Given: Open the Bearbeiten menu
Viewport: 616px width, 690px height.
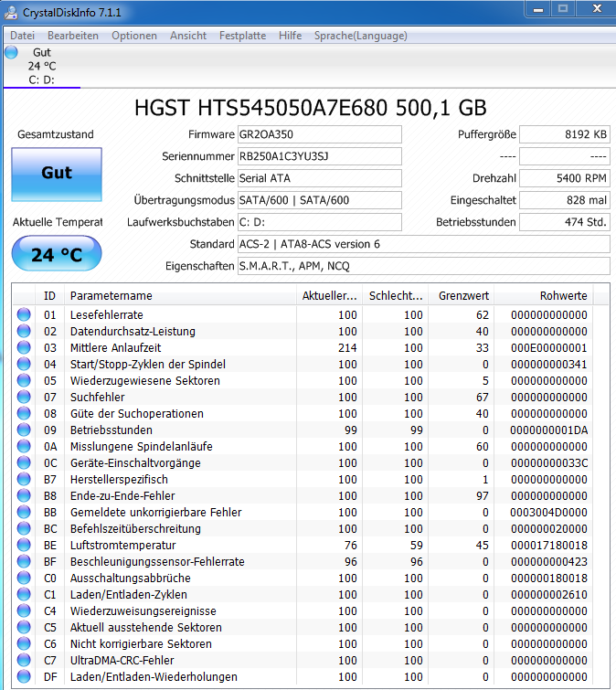Looking at the screenshot, I should point(73,36).
